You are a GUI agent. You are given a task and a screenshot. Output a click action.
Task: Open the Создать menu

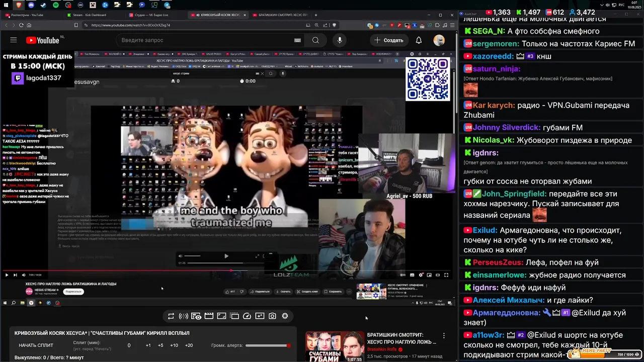tap(388, 40)
